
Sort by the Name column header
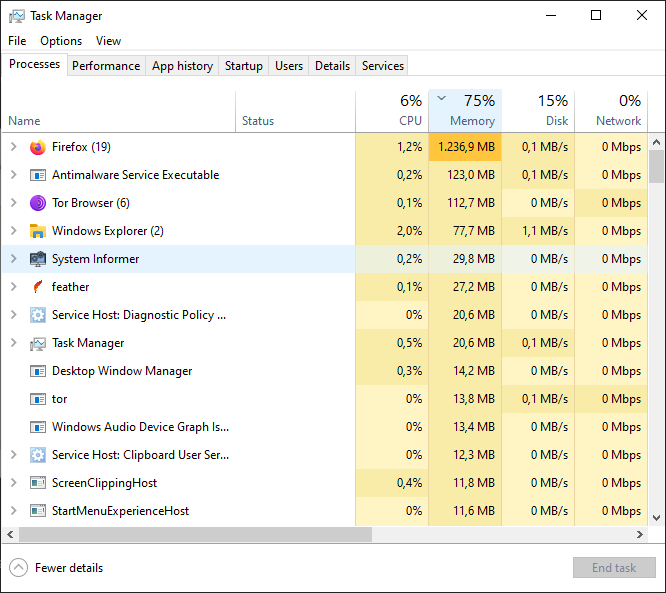pyautogui.click(x=119, y=111)
